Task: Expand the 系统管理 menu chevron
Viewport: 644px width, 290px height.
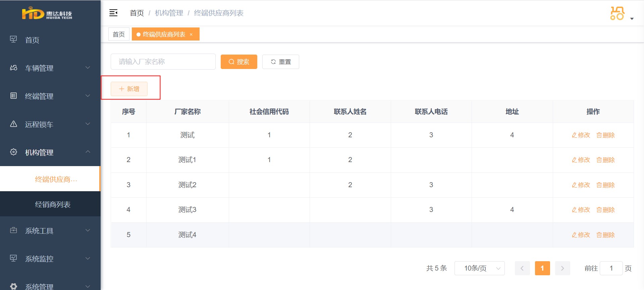Action: (88, 286)
